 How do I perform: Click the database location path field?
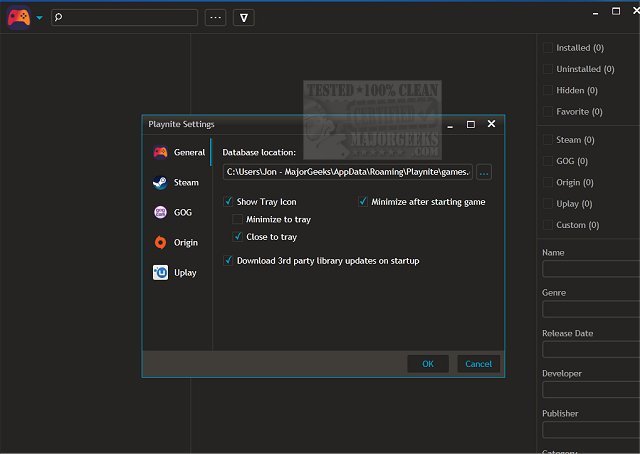pos(346,172)
